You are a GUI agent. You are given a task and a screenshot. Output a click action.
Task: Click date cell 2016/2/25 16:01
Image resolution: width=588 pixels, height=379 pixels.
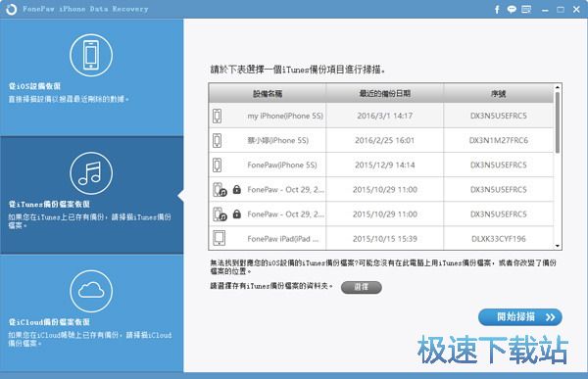pos(385,141)
